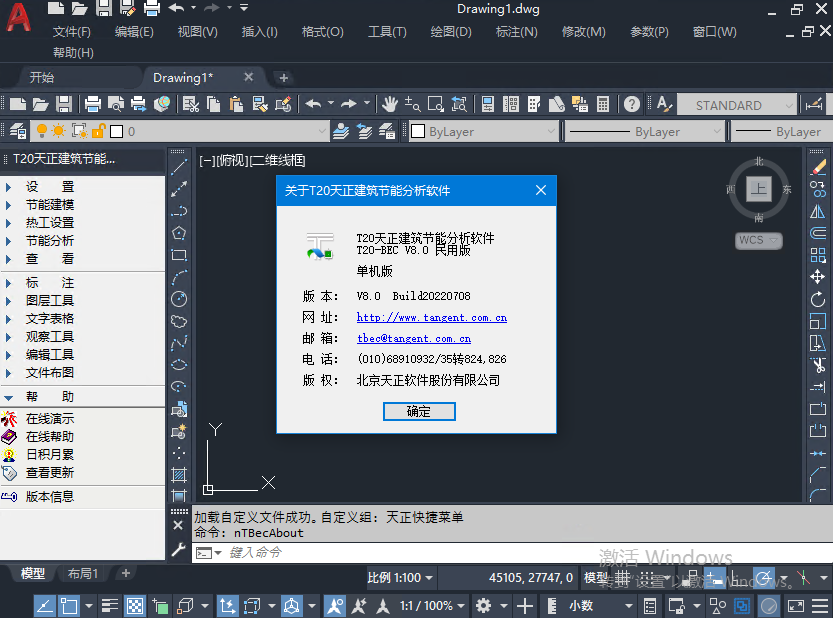The image size is (833, 618).
Task: Click the Pan hand tool
Action: pos(390,104)
